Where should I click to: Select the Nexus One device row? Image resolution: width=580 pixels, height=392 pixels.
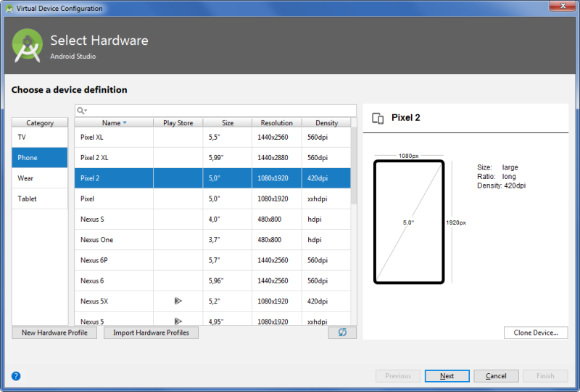[x=212, y=240]
